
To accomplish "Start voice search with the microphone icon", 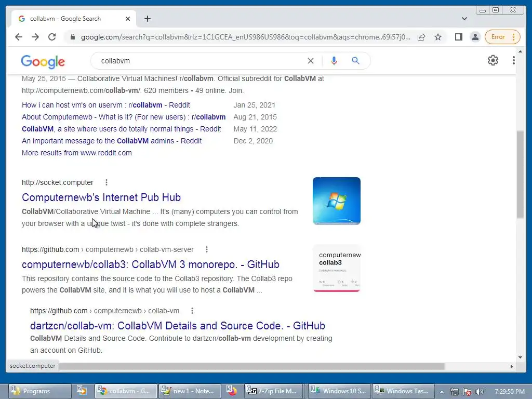I will 334,61.
